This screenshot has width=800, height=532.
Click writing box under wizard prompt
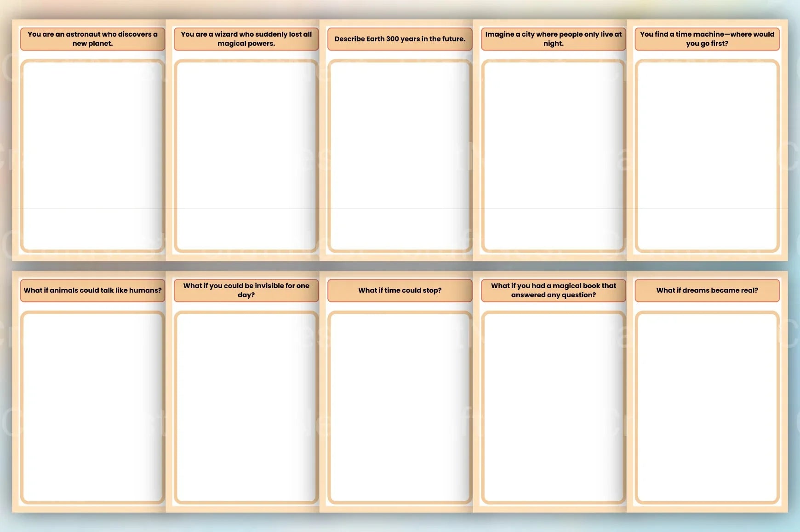tap(246, 156)
